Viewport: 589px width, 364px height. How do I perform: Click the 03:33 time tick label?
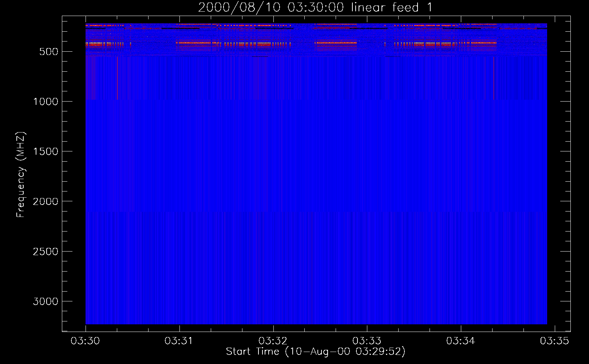pyautogui.click(x=367, y=341)
